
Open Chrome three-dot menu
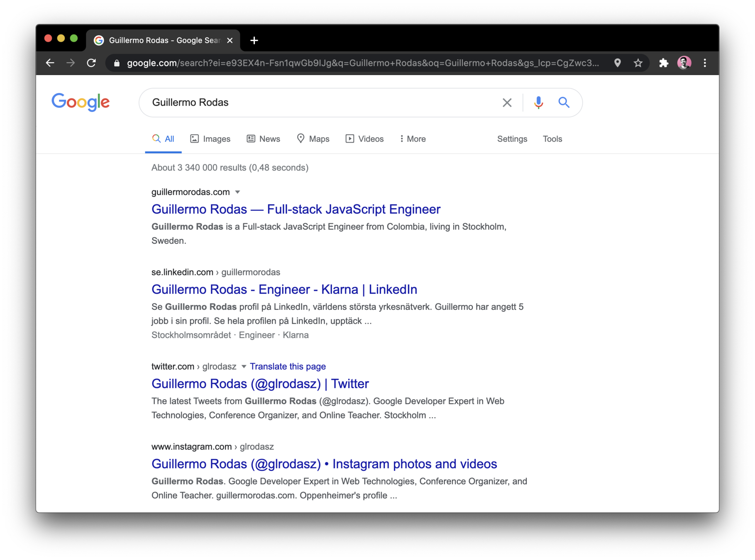pos(705,63)
